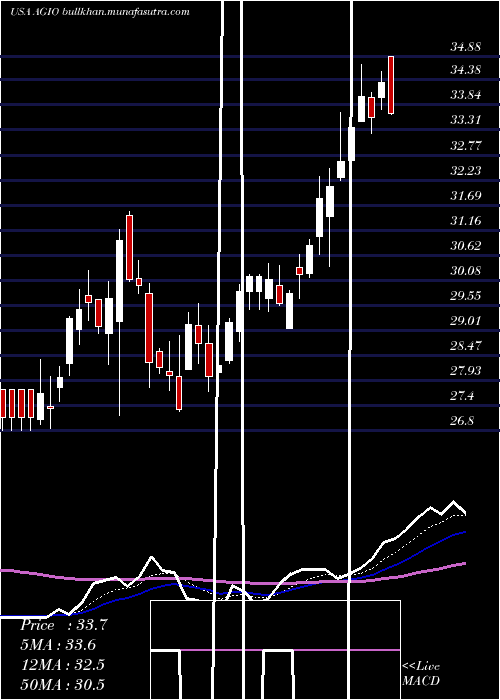
Task: Click the latest red candlestick near 34.88
Action: pyautogui.click(x=391, y=85)
